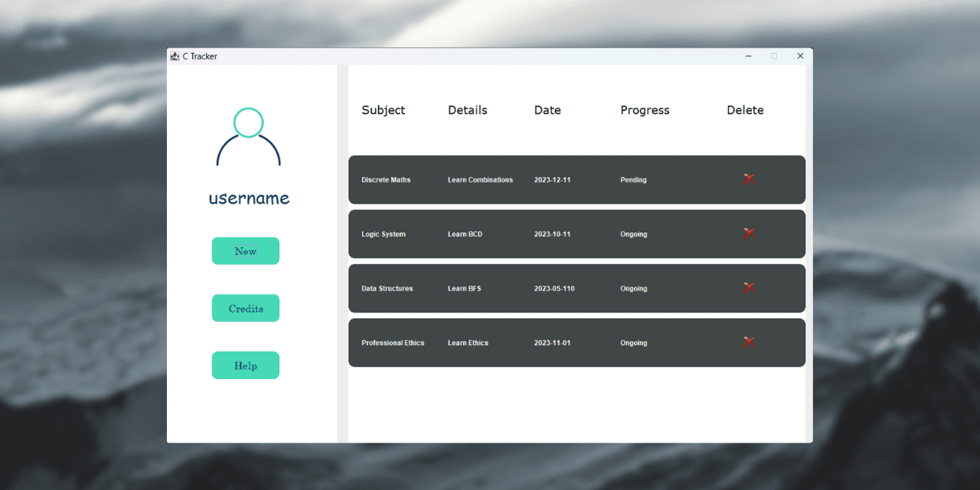Select the Discrete Maths subject cell
This screenshot has height=490, width=980.
tap(386, 180)
